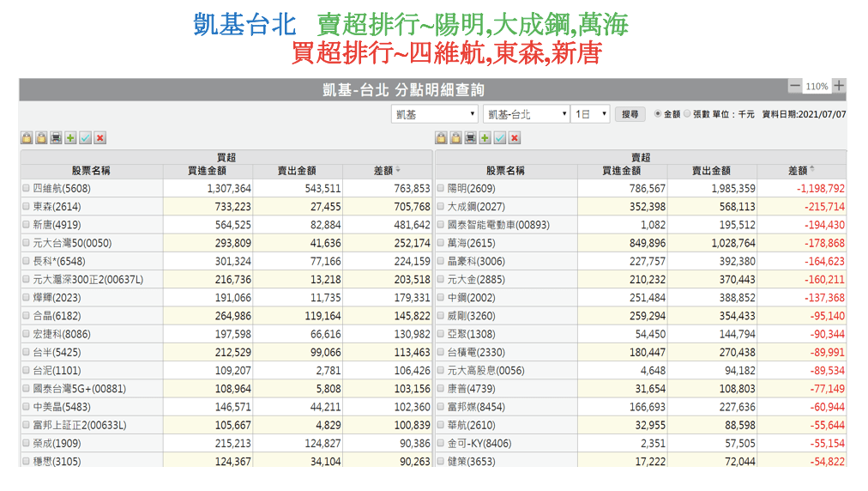
Task: Click the blue checkmark icon above 賣超 table
Action: pos(500,137)
